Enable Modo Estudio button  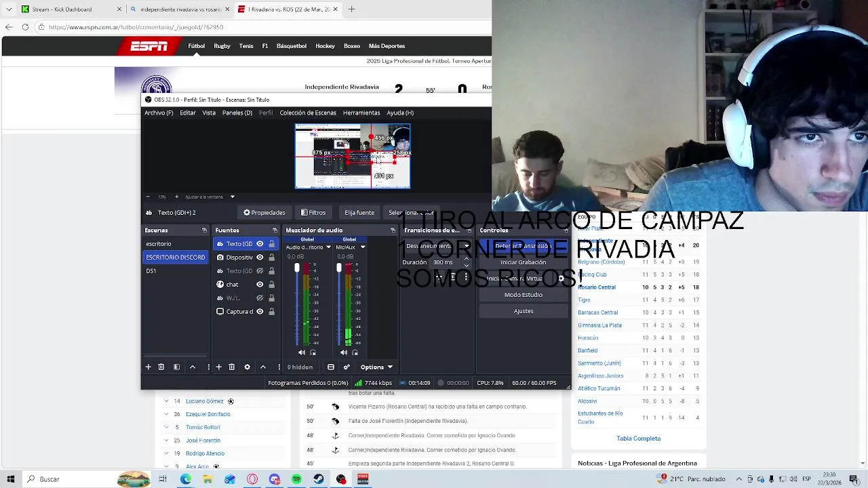coord(524,295)
